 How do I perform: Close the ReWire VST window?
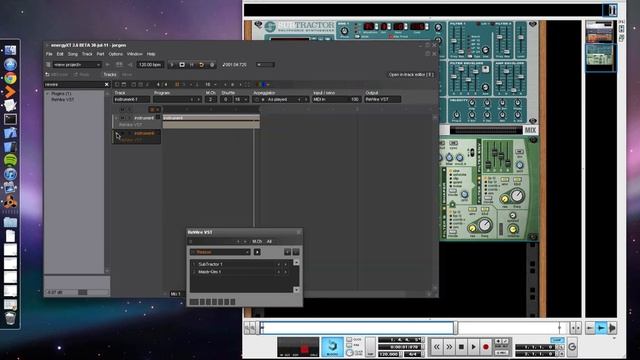299,232
